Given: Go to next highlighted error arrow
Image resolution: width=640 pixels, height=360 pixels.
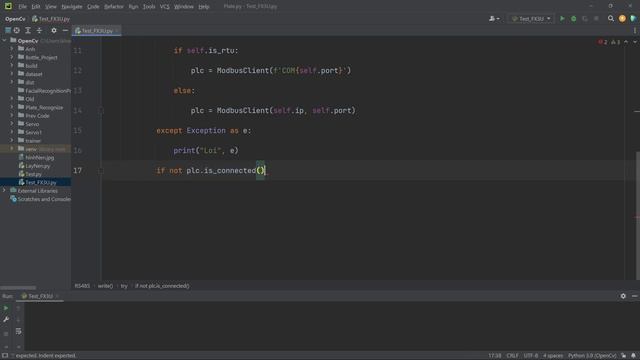Looking at the screenshot, I should [x=635, y=42].
